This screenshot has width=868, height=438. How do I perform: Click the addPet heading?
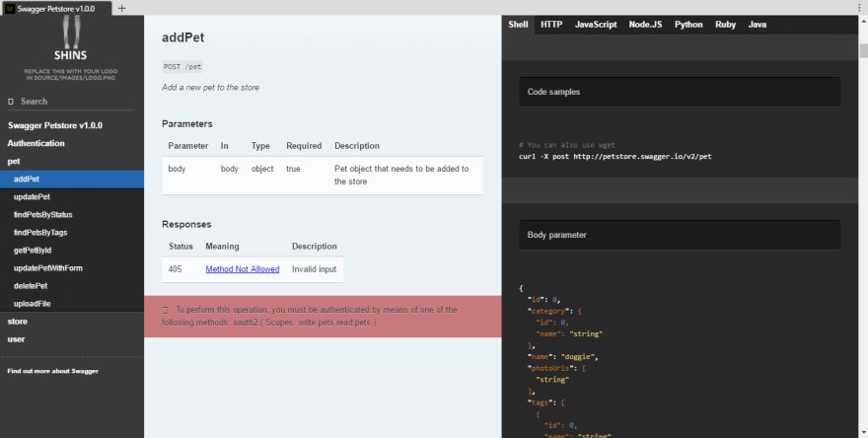click(x=182, y=37)
